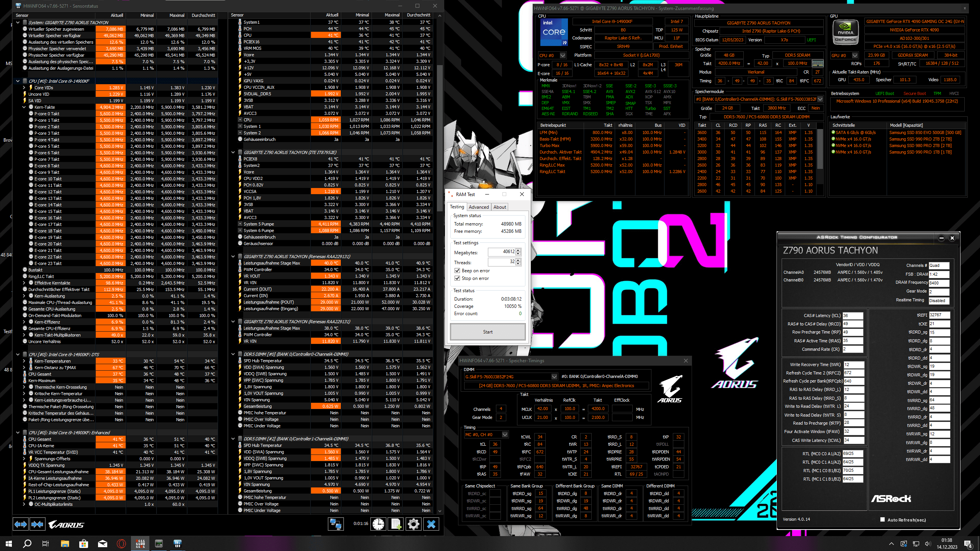Click the Megabytes input field showing 40612
The width and height of the screenshot is (980, 551).
pos(502,252)
